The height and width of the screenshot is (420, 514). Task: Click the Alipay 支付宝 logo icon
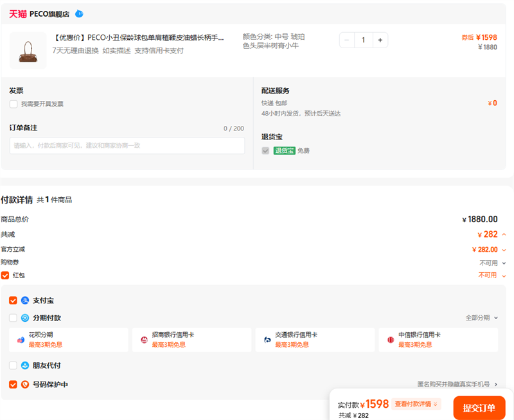(25, 300)
